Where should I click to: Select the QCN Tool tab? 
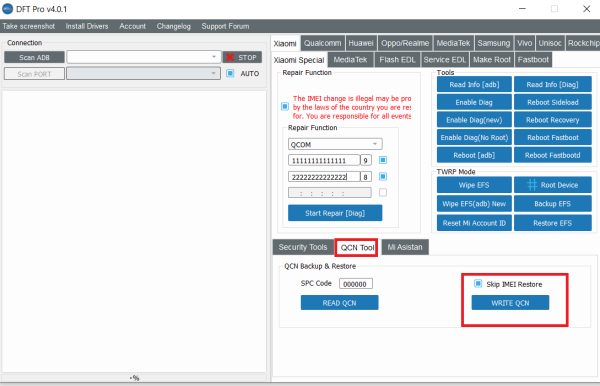(357, 248)
